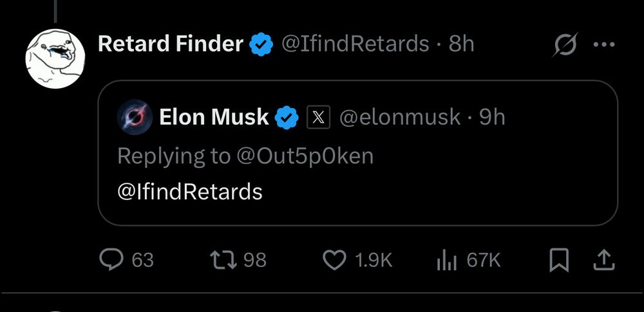Open the quoting account's meme face avatar
The image size is (644, 312).
click(55, 59)
